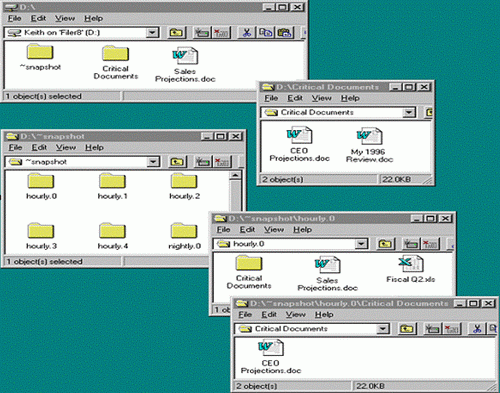Open the hourly.3 folder
The width and height of the screenshot is (500, 393).
point(41,236)
